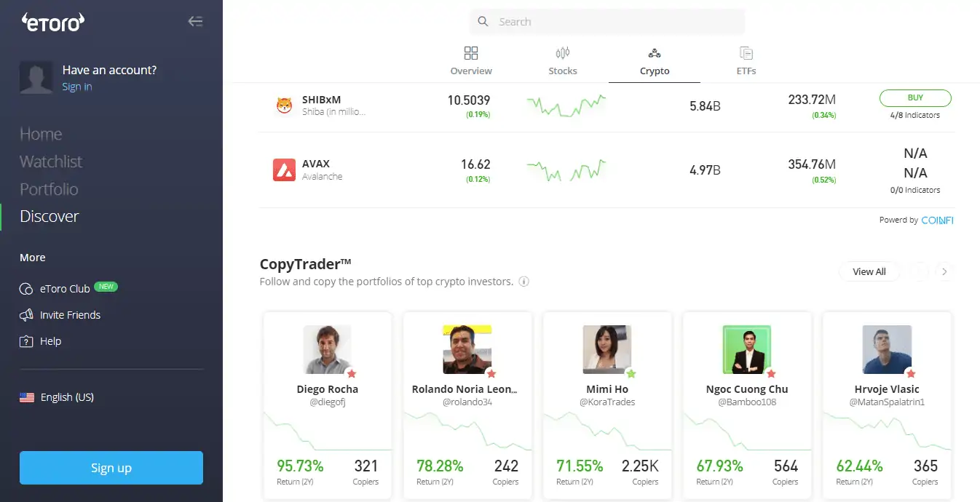This screenshot has height=502, width=980.
Task: Click the green star badge on Mimi Ho
Action: pos(631,373)
